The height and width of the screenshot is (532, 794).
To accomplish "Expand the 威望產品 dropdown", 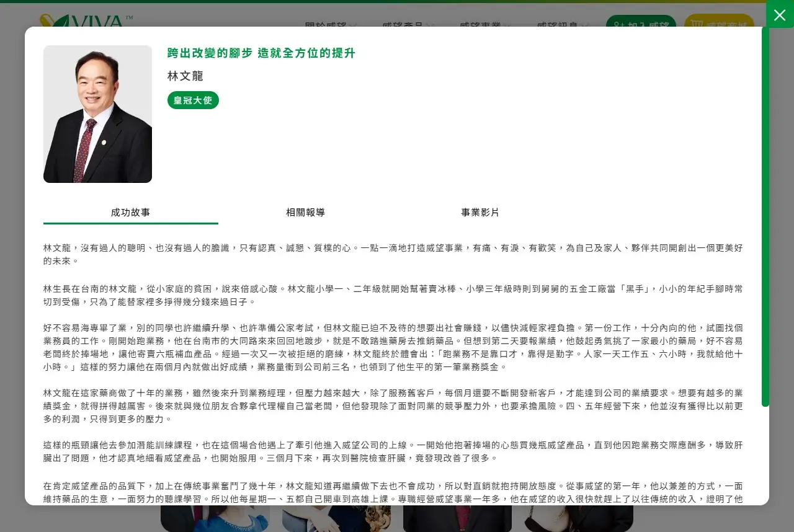I will pyautogui.click(x=404, y=26).
